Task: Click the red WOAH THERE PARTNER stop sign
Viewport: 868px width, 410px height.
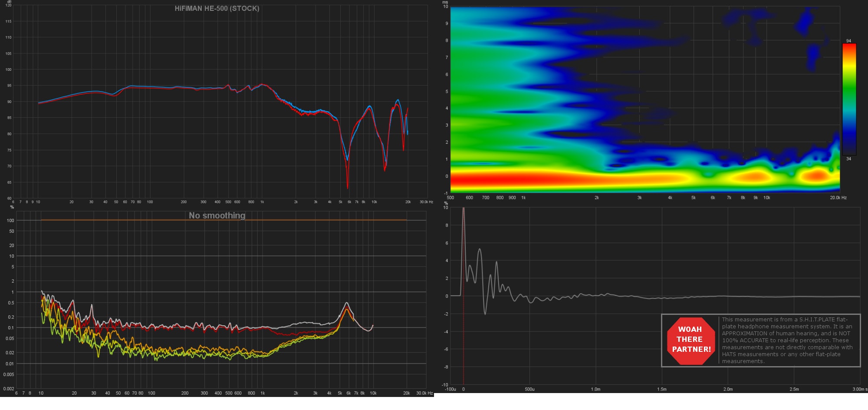Action: click(x=690, y=340)
